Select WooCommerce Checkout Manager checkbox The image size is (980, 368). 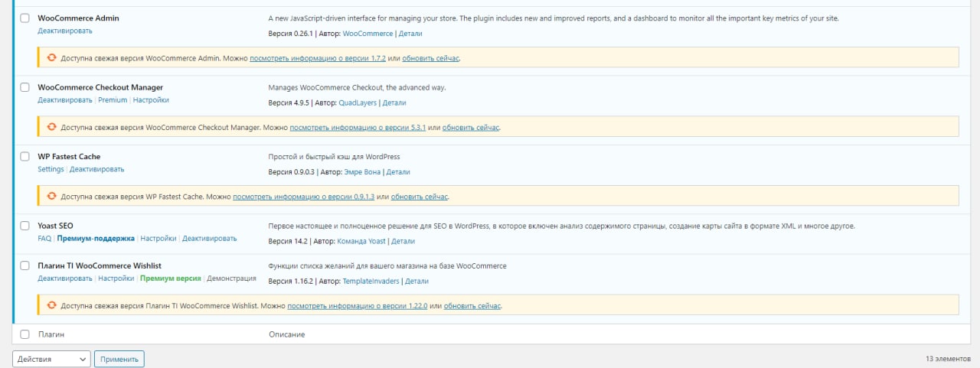(x=24, y=87)
